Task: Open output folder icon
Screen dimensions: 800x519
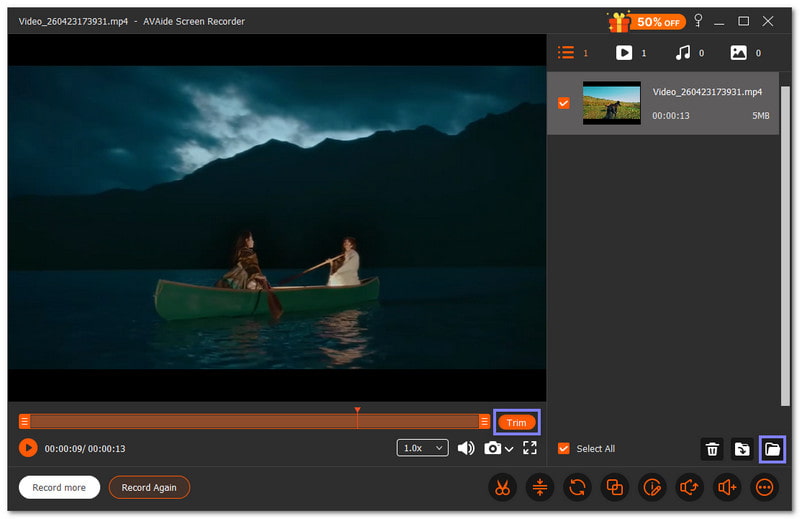Action: (x=772, y=449)
